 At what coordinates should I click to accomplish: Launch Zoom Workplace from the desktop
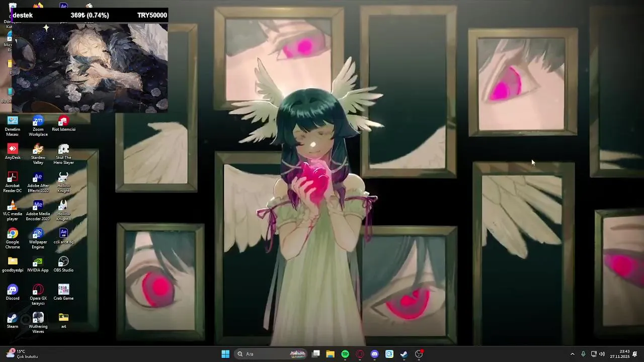click(x=38, y=126)
